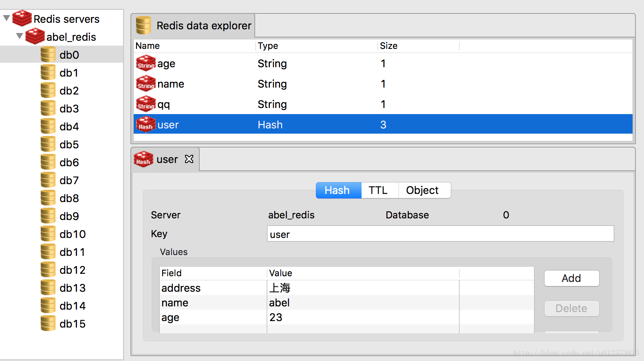Screen dimensions: 644x361
Task: Click the String type cell of name row
Action: tap(272, 84)
